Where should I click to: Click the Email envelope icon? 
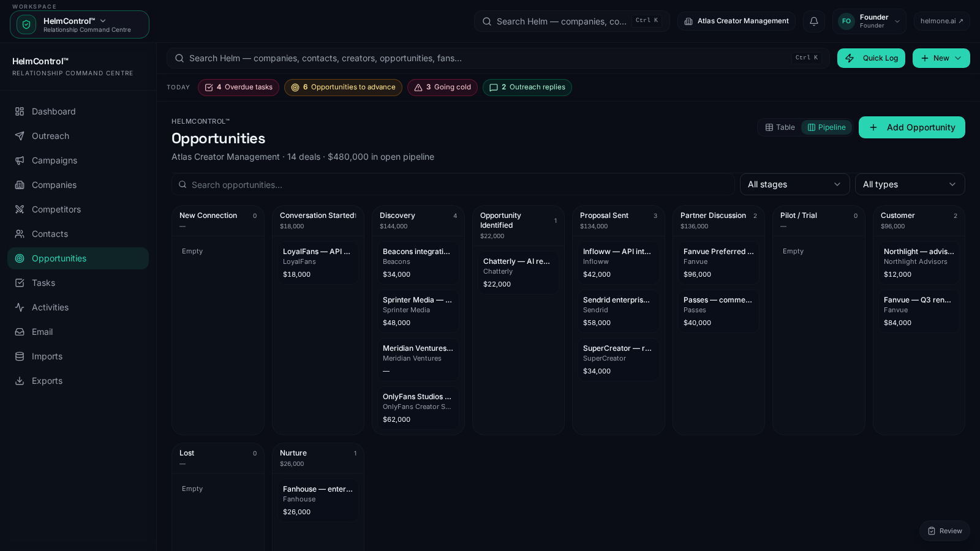coord(20,332)
